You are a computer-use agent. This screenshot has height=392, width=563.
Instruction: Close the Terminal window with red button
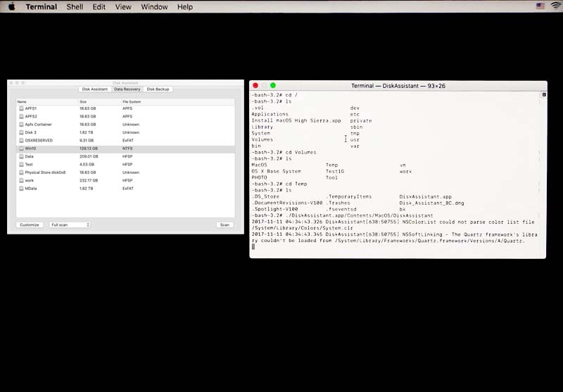coord(255,85)
